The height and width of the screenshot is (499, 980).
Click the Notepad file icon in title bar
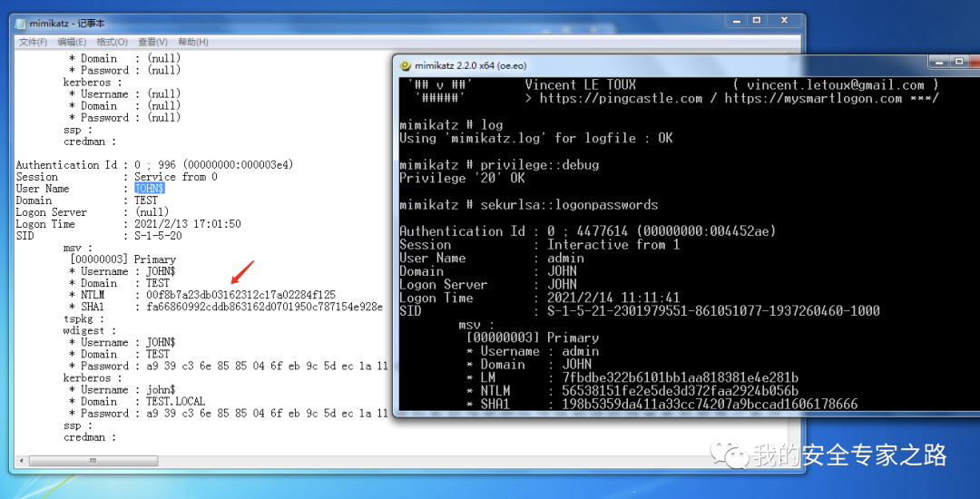point(20,23)
